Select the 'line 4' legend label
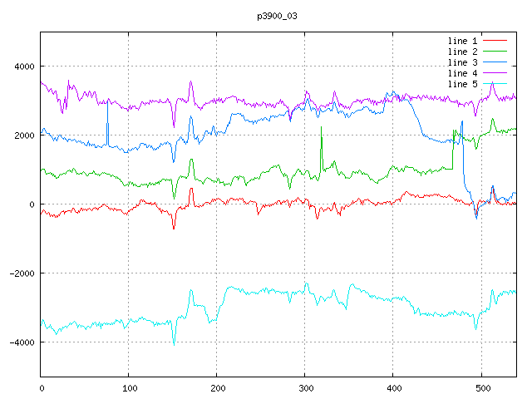This screenshot has height=399, width=532. tap(462, 74)
